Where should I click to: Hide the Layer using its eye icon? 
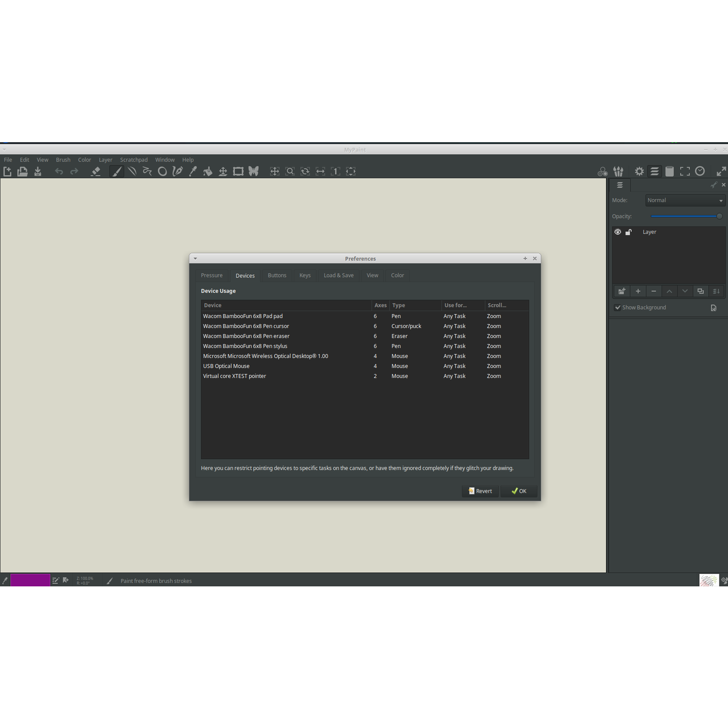point(618,232)
